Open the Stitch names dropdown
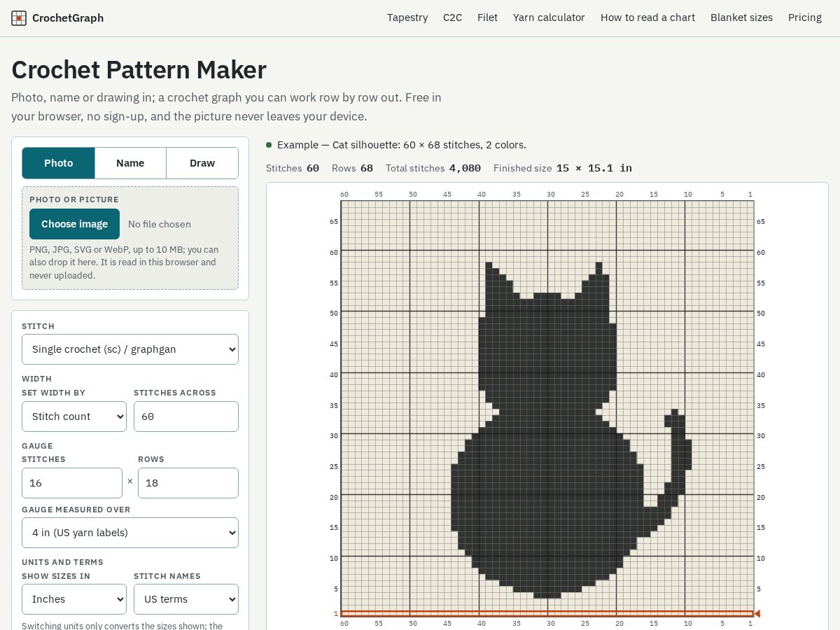The image size is (840, 630). 186,599
